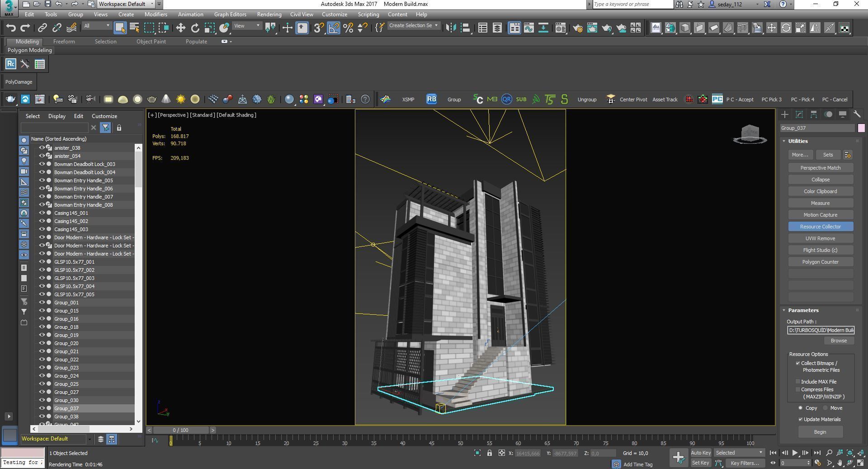Click the scene explorer filter funnel icon
This screenshot has height=469, width=868.
tap(105, 128)
